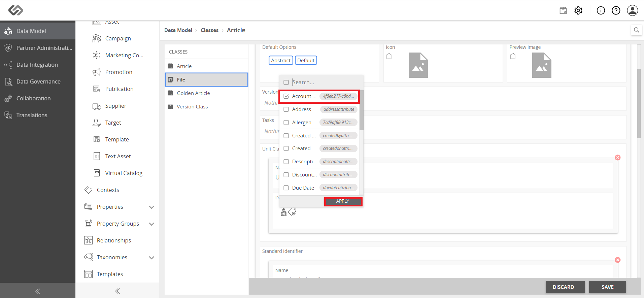Select File class
This screenshot has height=298, width=644.
coord(206,80)
